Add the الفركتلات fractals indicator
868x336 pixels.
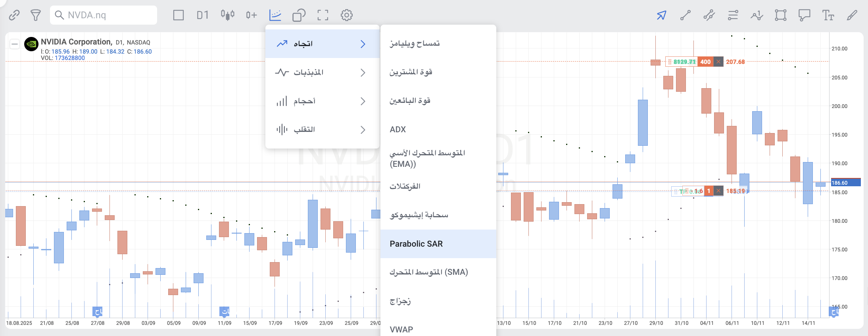(438, 186)
